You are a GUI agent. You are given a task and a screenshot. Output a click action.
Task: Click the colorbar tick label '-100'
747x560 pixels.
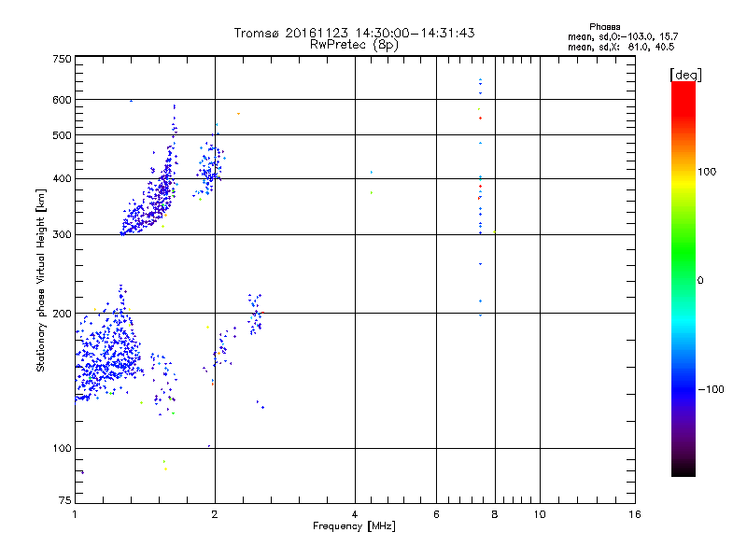point(711,389)
